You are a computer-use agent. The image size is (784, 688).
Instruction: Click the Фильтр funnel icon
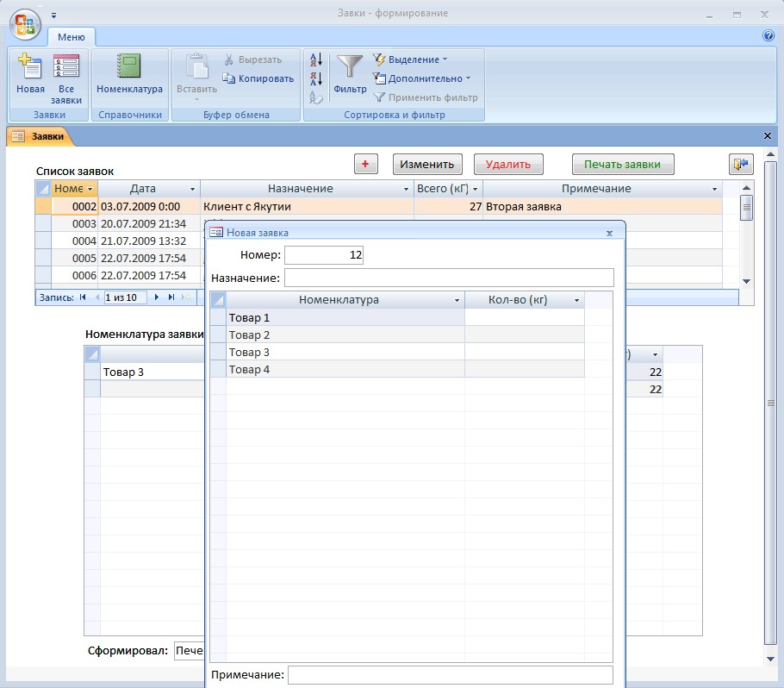tap(350, 66)
